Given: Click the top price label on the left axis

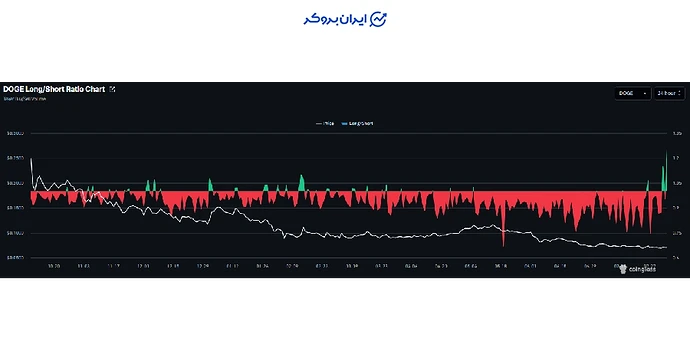Looking at the screenshot, I should coord(15,133).
